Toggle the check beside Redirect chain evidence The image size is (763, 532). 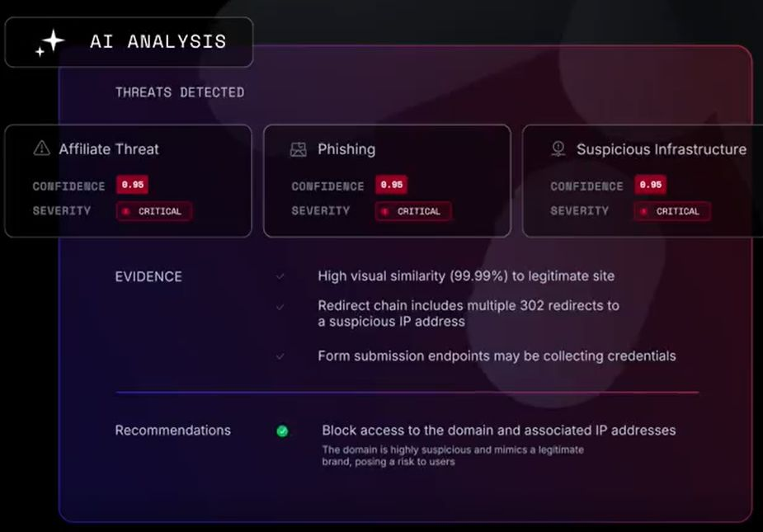tap(280, 307)
